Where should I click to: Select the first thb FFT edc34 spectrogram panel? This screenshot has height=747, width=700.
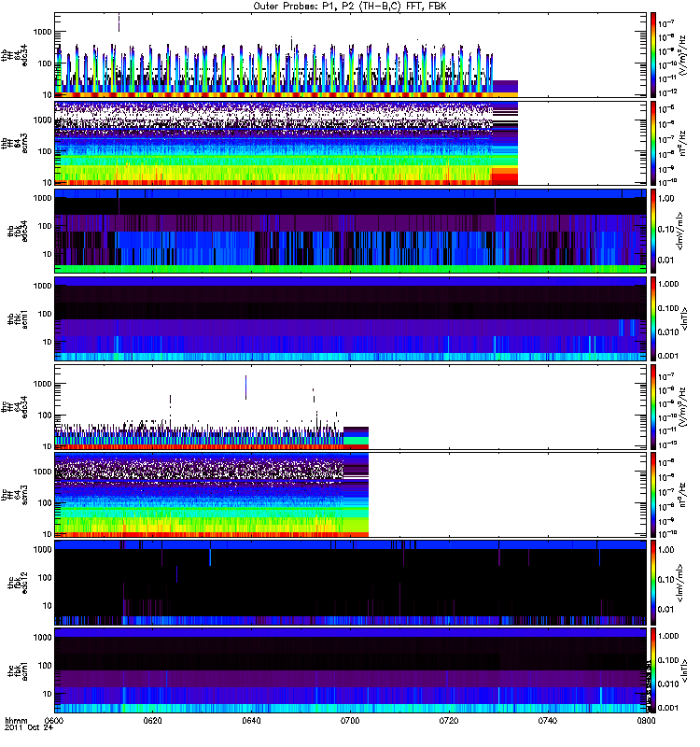click(x=350, y=54)
